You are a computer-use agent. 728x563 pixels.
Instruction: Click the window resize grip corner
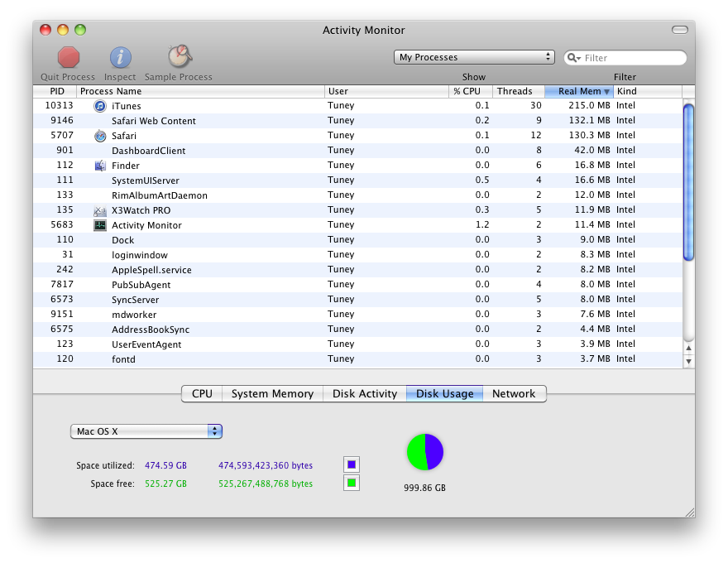(x=690, y=512)
